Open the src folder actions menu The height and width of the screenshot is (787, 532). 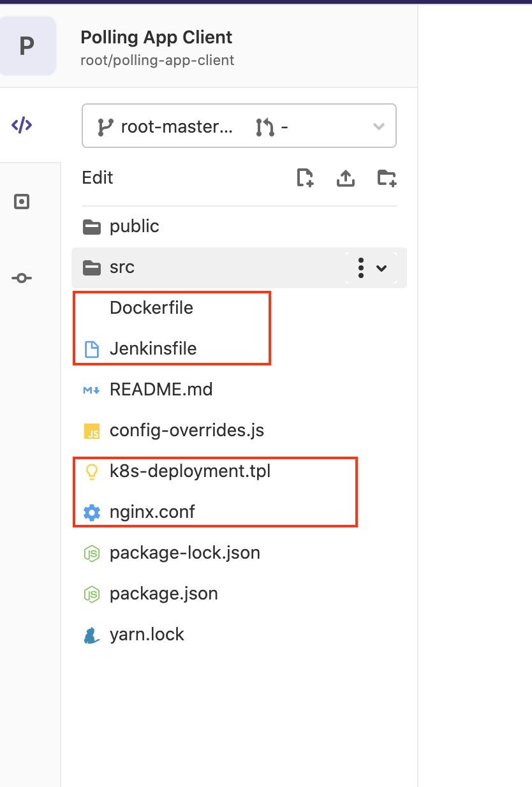tap(361, 268)
